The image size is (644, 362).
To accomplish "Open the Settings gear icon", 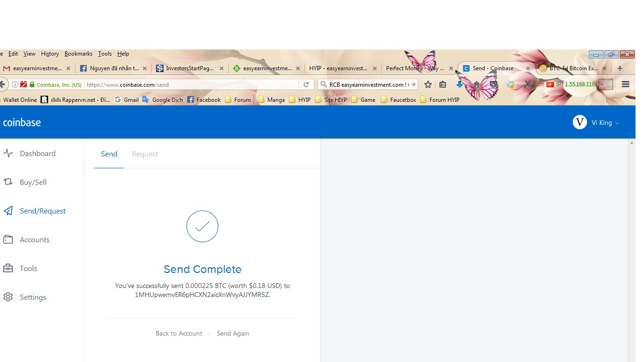I will [x=8, y=297].
